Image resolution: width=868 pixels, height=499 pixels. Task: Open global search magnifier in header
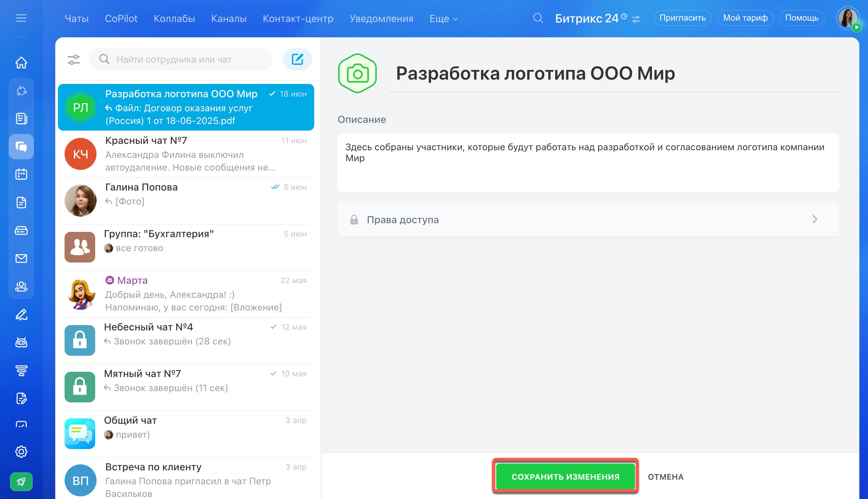click(x=538, y=18)
